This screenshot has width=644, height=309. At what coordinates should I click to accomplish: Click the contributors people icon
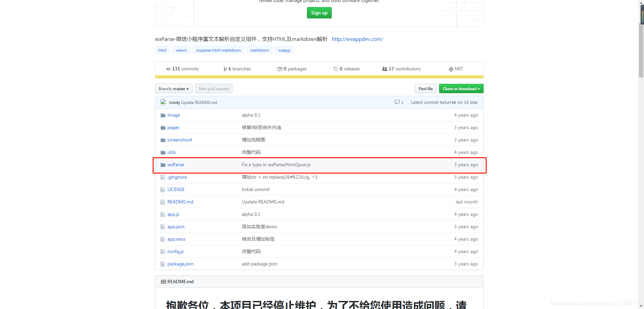click(x=384, y=69)
